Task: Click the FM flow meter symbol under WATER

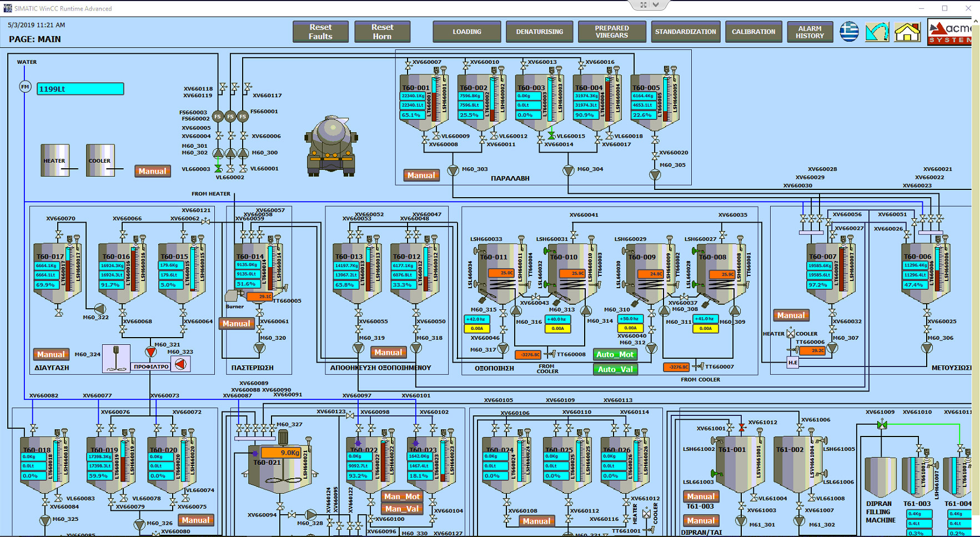Action: [25, 87]
